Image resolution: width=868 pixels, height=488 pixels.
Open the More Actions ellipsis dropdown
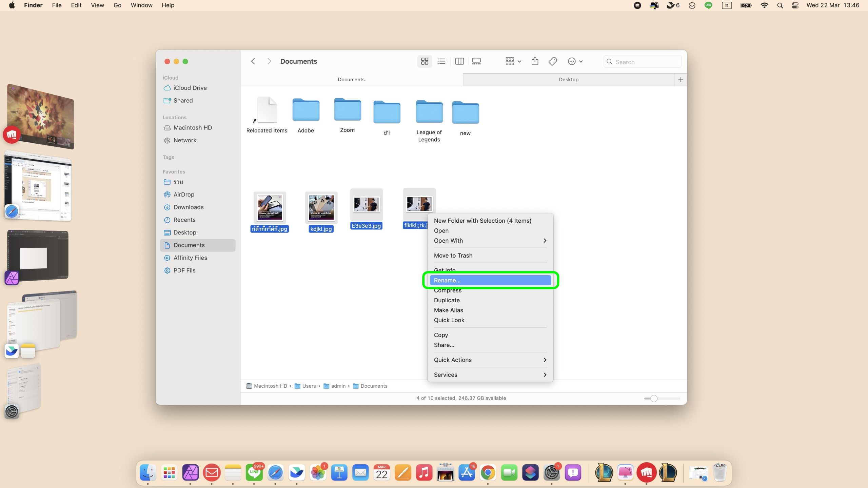point(575,61)
